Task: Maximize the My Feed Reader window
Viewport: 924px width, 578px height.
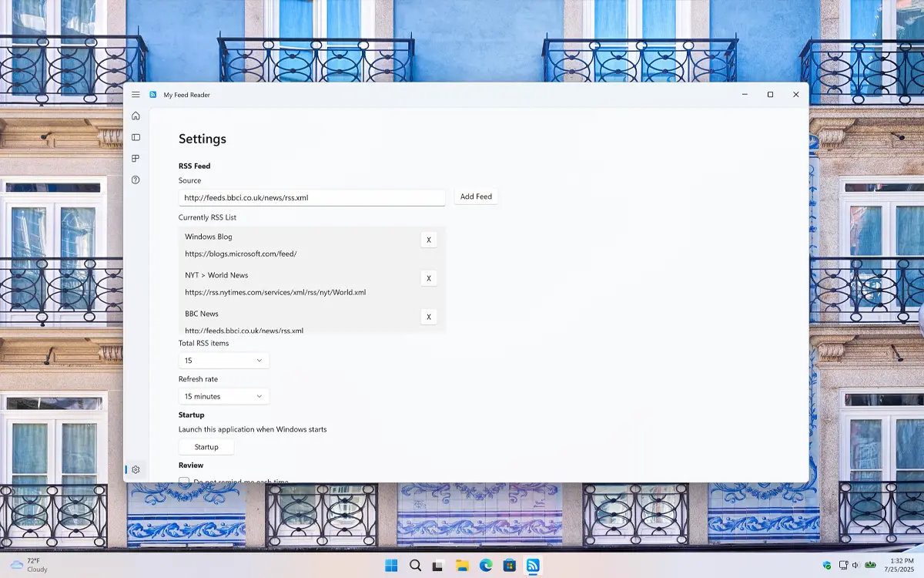Action: (x=770, y=95)
